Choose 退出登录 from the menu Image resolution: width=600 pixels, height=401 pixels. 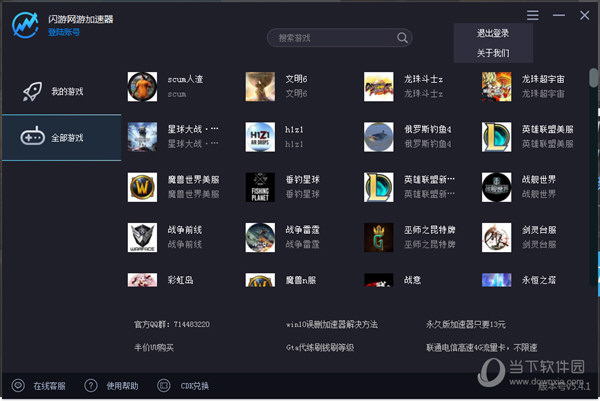(493, 33)
